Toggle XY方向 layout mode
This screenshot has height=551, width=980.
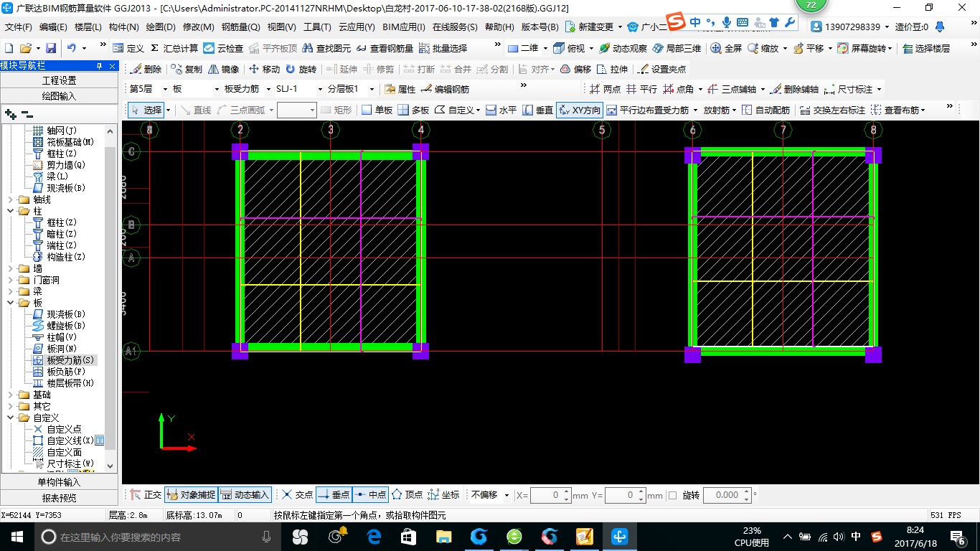(580, 110)
